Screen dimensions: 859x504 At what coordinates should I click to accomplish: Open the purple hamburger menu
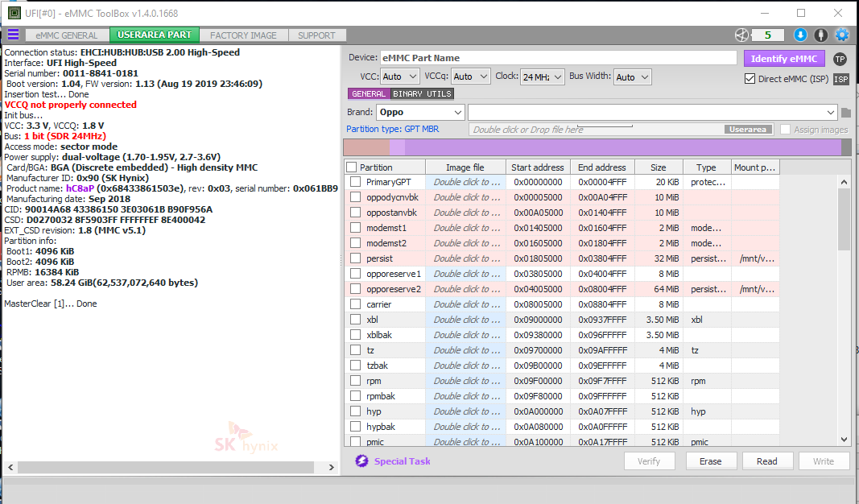[x=13, y=35]
